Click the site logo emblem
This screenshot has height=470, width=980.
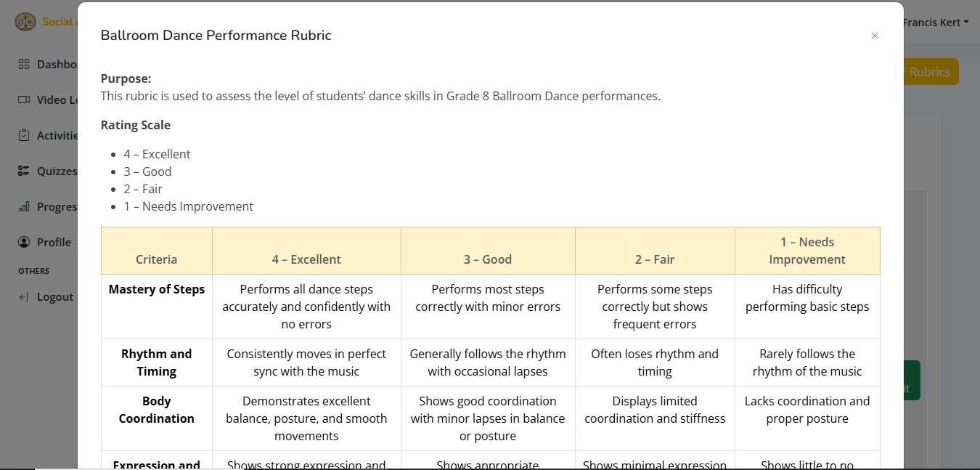click(x=25, y=22)
